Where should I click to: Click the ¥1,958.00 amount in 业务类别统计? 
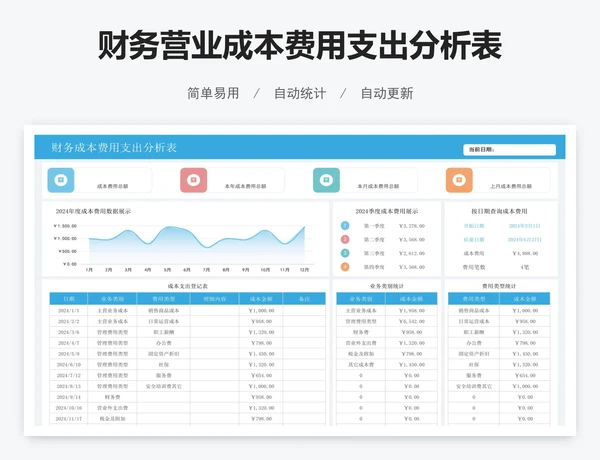click(x=412, y=310)
